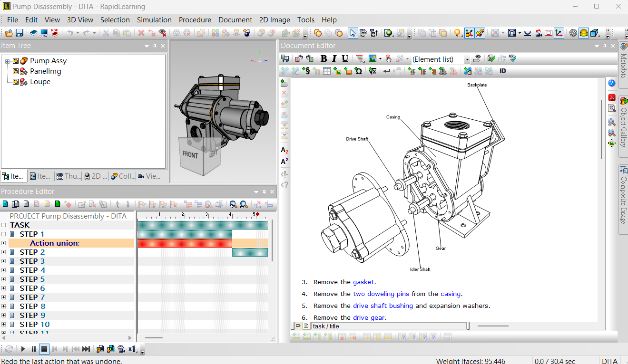Follow the two doweling pins link
This screenshot has width=628, height=364.
(x=381, y=294)
